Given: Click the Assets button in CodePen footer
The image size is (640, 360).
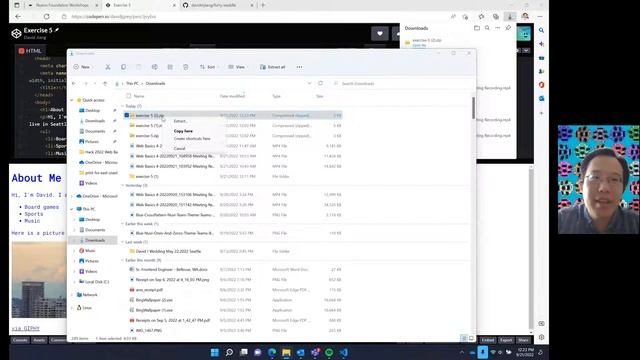Looking at the screenshot, I should point(39,340).
